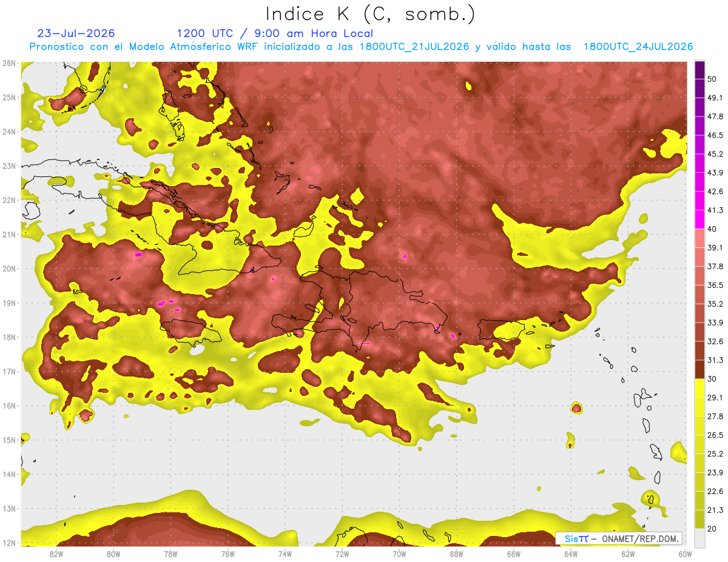Click the color-scale value '27.8'

715,416
